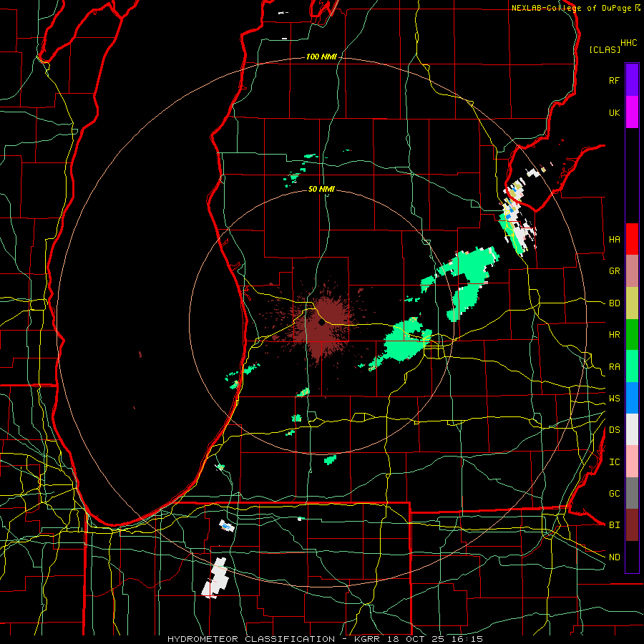The image size is (644, 644).
Task: Click the '100 NMI' range ring label
Action: [x=321, y=57]
